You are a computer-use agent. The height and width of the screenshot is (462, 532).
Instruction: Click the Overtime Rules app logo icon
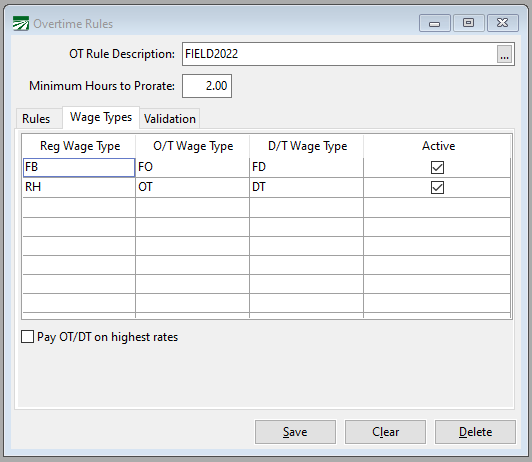[21, 24]
